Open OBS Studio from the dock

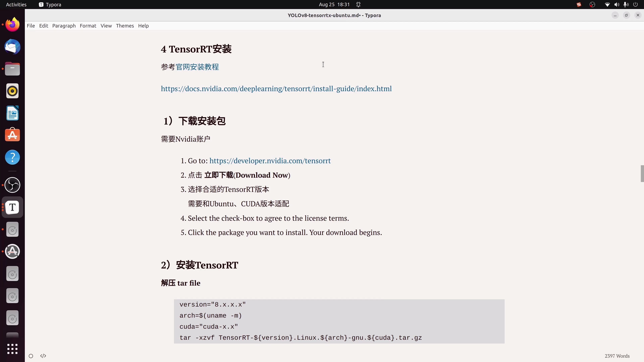(x=12, y=185)
